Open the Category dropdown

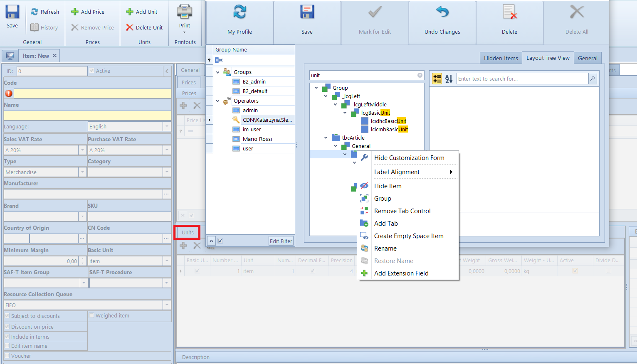pos(167,172)
